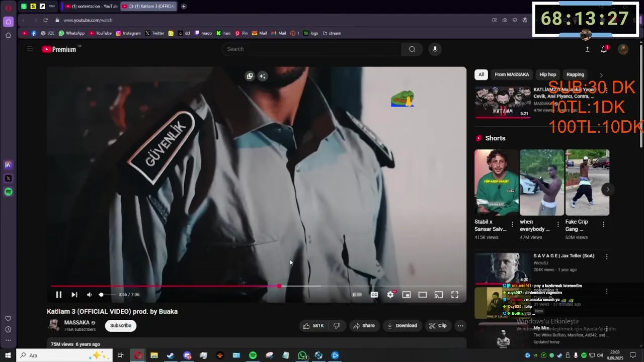The height and width of the screenshot is (362, 644).
Task: Open Twitter bookmark
Action: [x=154, y=33]
